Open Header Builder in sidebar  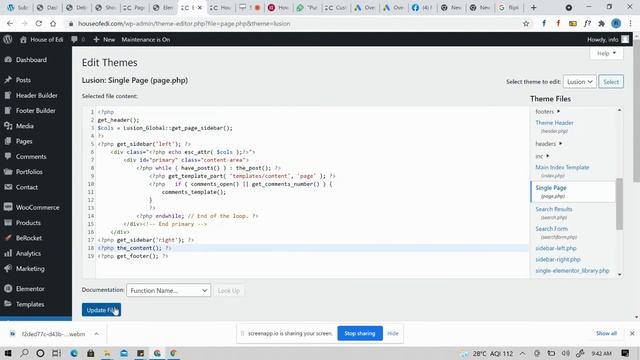click(x=36, y=96)
